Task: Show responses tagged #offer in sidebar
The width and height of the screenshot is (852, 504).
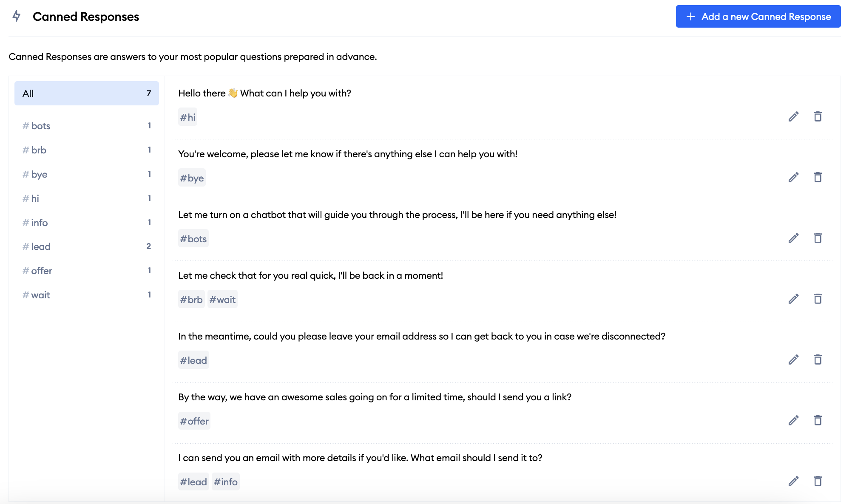Action: click(87, 271)
